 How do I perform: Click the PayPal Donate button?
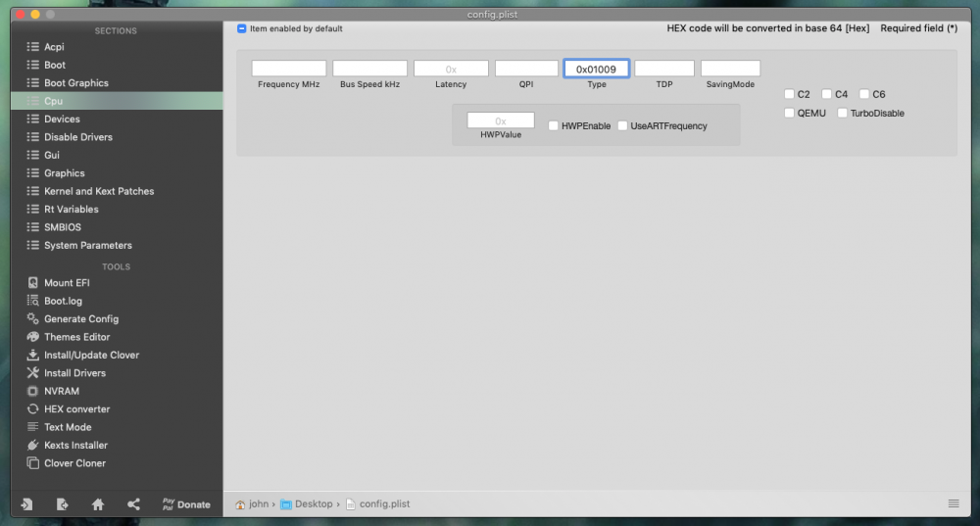pos(186,504)
